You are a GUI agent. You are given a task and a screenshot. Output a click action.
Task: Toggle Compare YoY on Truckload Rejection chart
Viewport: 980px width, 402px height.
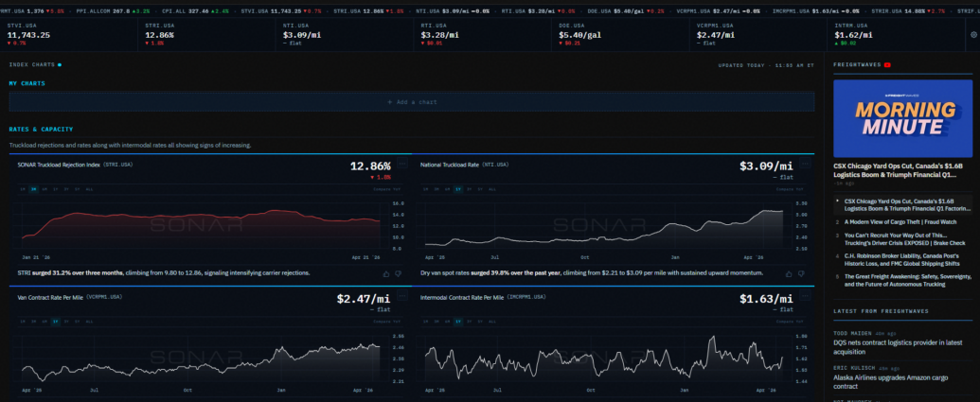388,189
